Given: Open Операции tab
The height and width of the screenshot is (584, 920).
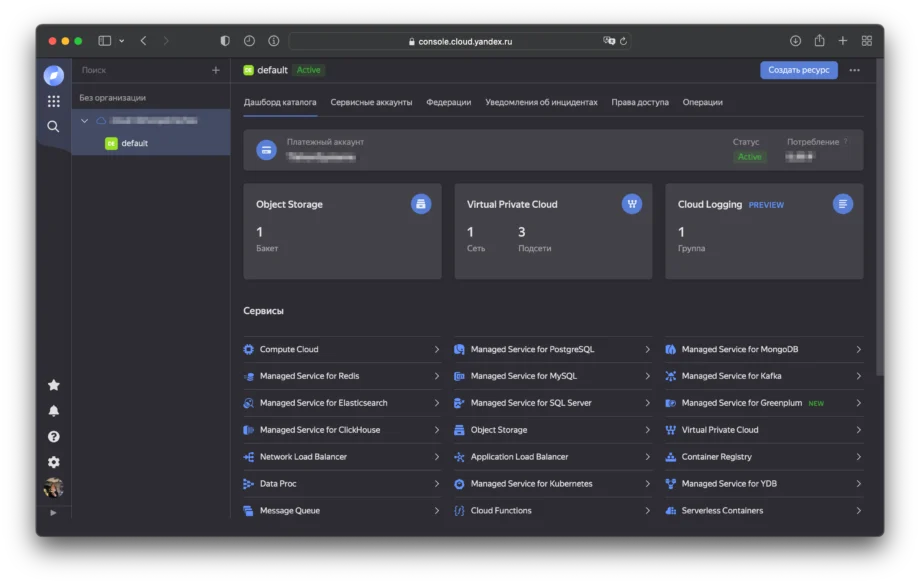Looking at the screenshot, I should pyautogui.click(x=702, y=102).
